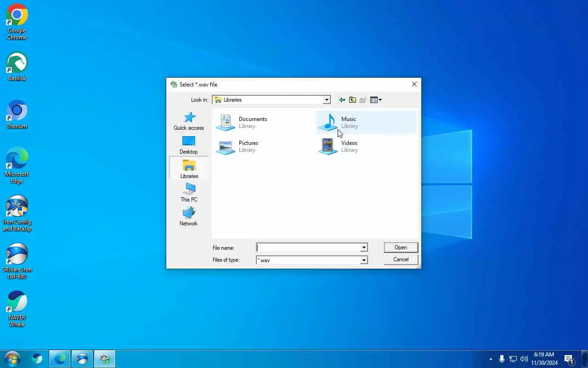
Task: Select the Microsoft Edge desktop icon
Action: tap(17, 166)
